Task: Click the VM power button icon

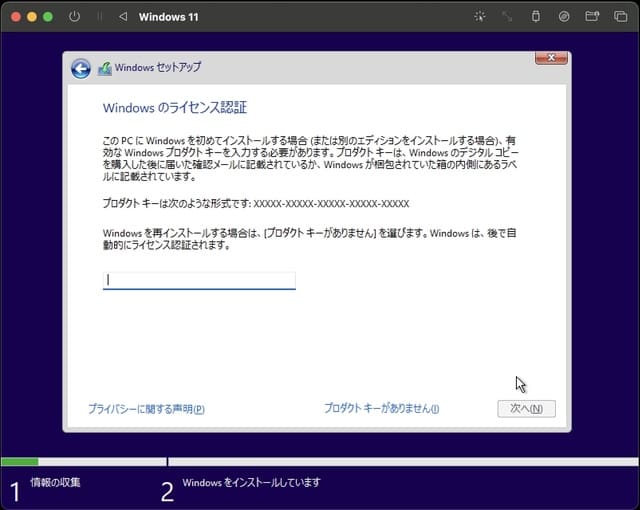Action: pyautogui.click(x=75, y=17)
